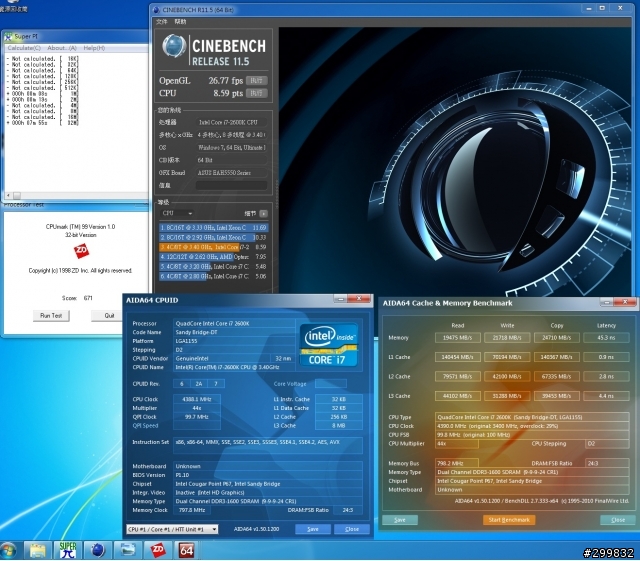The width and height of the screenshot is (640, 561).
Task: Open the file explorer taskbar icon
Action: tap(38, 550)
